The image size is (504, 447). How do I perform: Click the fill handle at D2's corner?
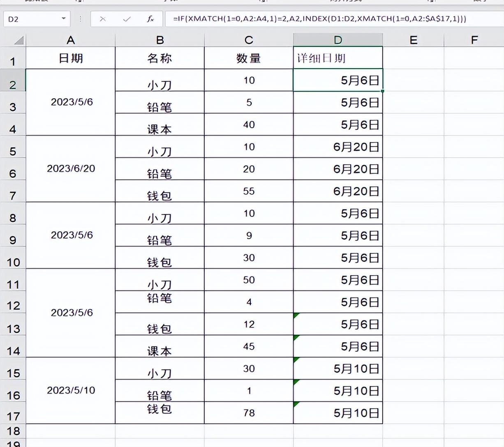coord(382,91)
